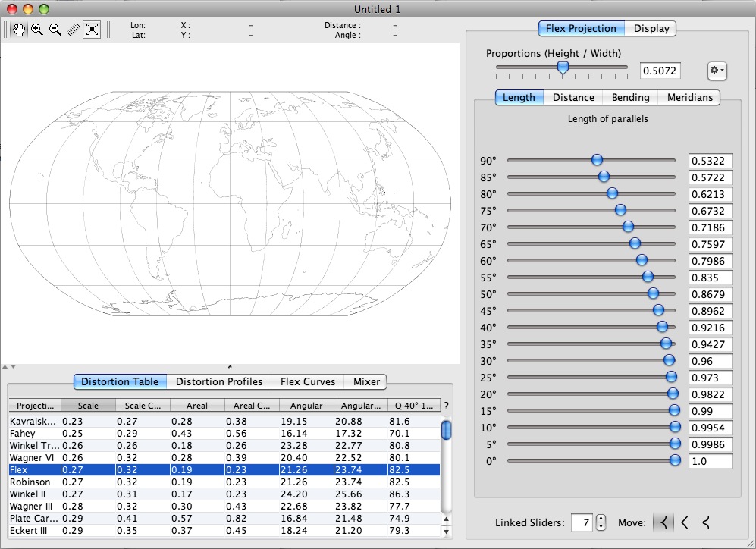Select the Zoom In tool
The height and width of the screenshot is (549, 756).
pyautogui.click(x=37, y=30)
